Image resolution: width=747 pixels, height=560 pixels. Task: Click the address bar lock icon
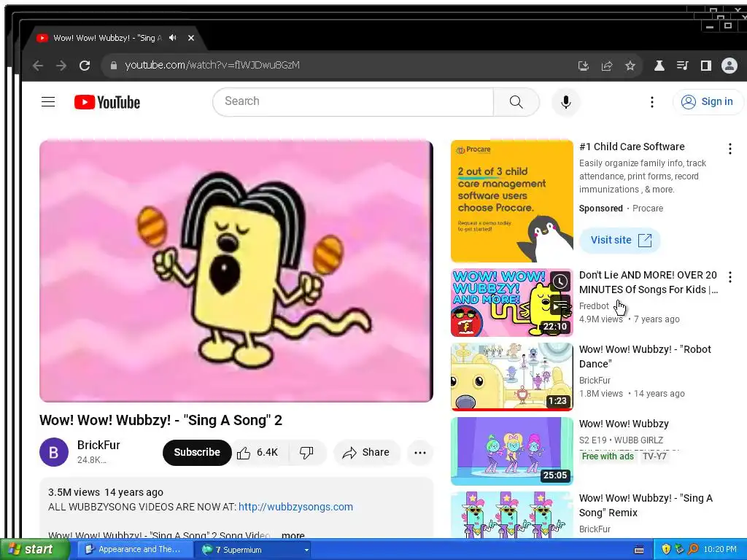click(113, 66)
